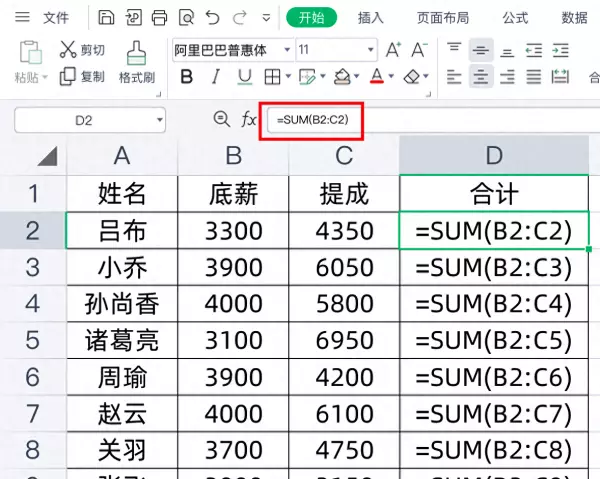
Task: Click the select-all corner triangle
Action: pos(48,156)
